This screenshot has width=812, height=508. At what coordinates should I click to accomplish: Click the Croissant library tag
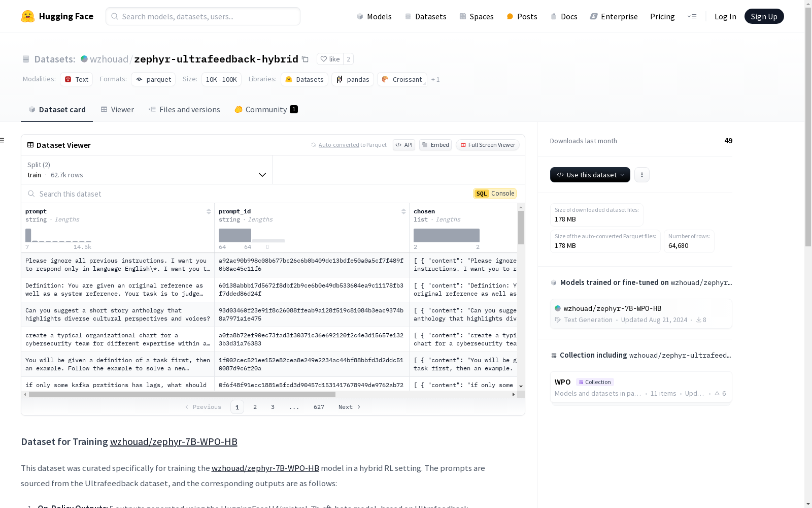click(x=402, y=79)
